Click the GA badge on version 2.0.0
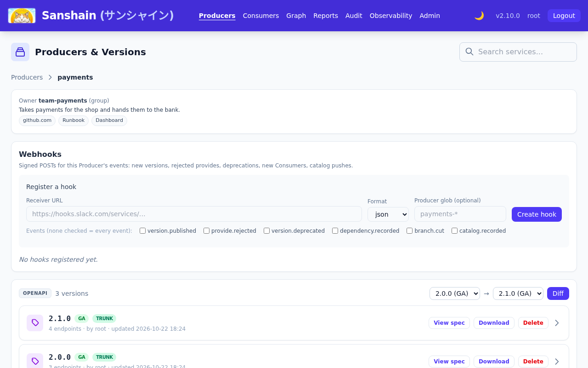 (81, 357)
